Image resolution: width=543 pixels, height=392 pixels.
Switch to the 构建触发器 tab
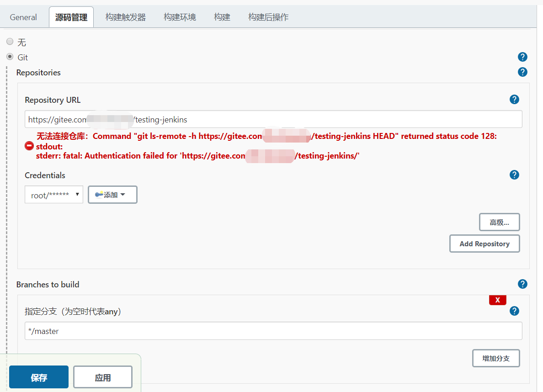point(126,17)
